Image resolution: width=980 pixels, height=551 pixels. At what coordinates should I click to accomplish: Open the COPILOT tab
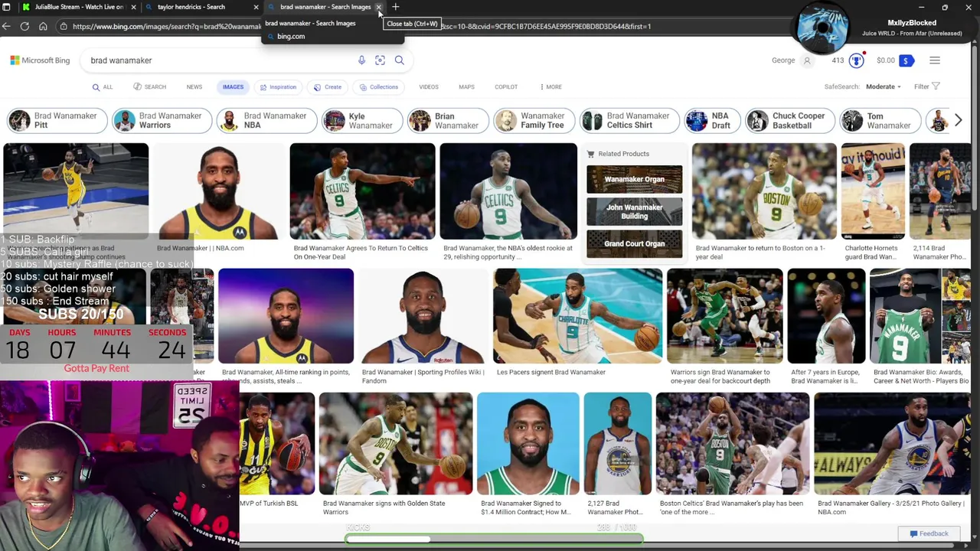pyautogui.click(x=506, y=87)
